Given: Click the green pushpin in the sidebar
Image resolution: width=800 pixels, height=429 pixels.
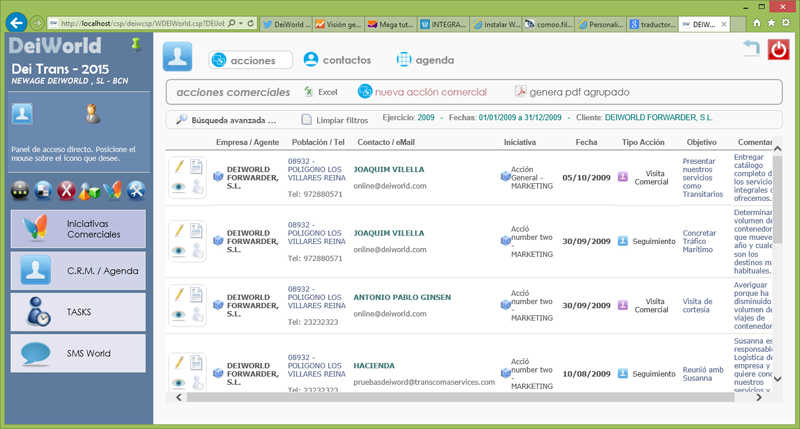Looking at the screenshot, I should point(136,44).
